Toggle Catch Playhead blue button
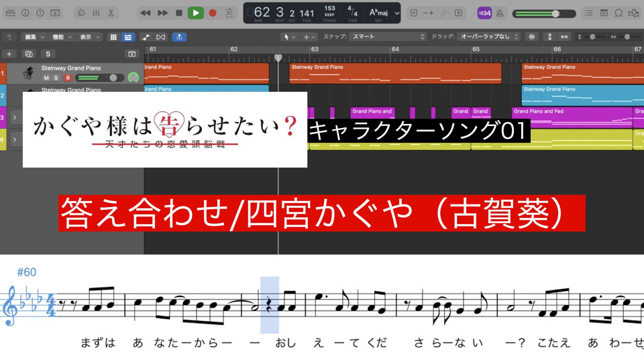 [179, 37]
